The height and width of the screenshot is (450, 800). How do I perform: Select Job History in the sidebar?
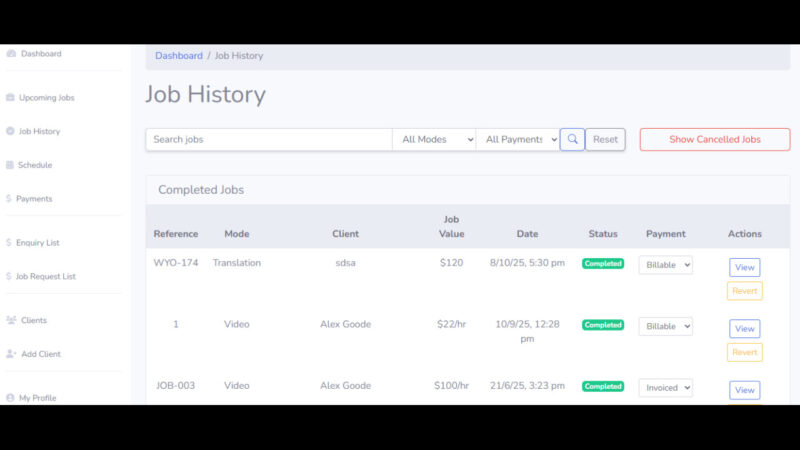pyautogui.click(x=39, y=131)
